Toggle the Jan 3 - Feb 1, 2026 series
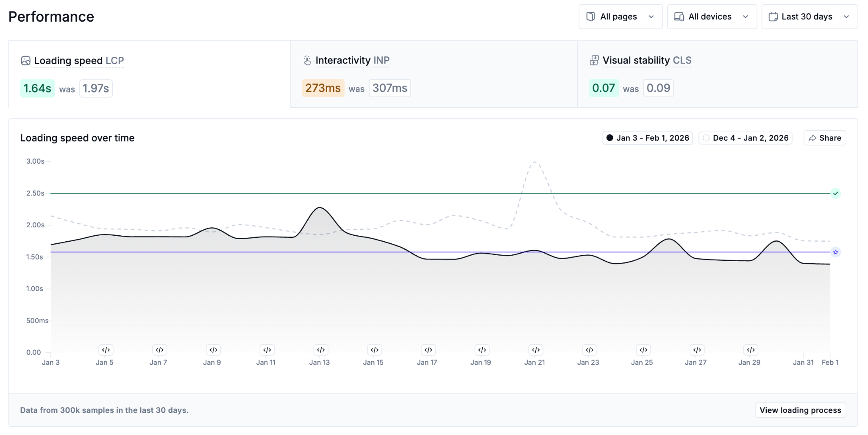Screen dimensions: 868x435 tap(647, 138)
